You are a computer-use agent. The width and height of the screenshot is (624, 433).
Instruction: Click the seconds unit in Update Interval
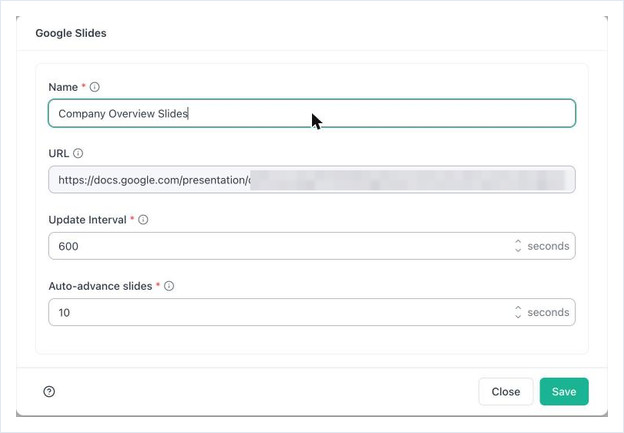point(548,246)
